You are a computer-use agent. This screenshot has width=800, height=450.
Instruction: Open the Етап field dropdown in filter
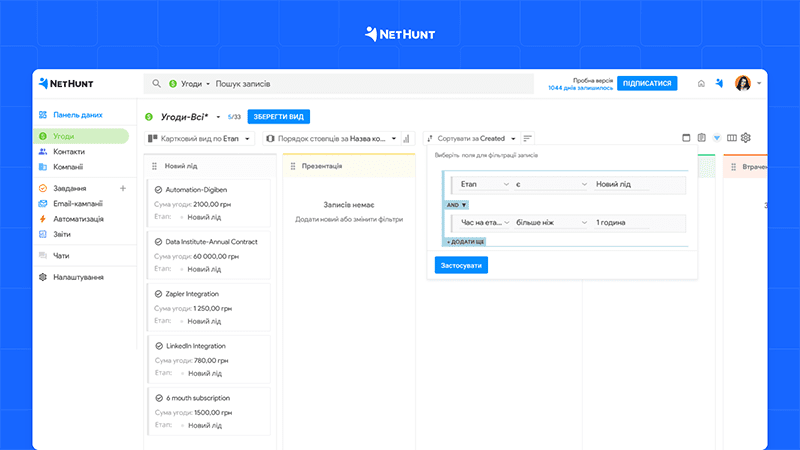(484, 185)
